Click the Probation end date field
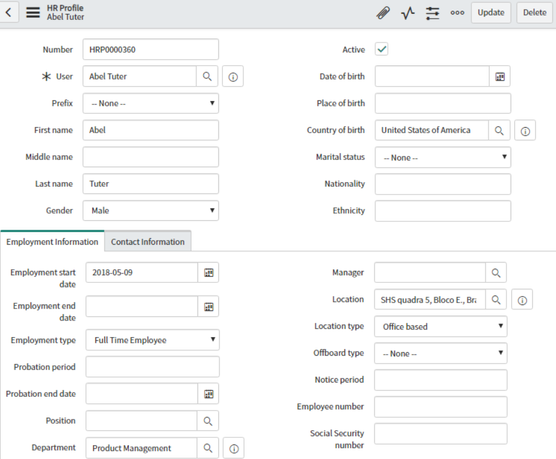The height and width of the screenshot is (459, 556). tap(141, 394)
